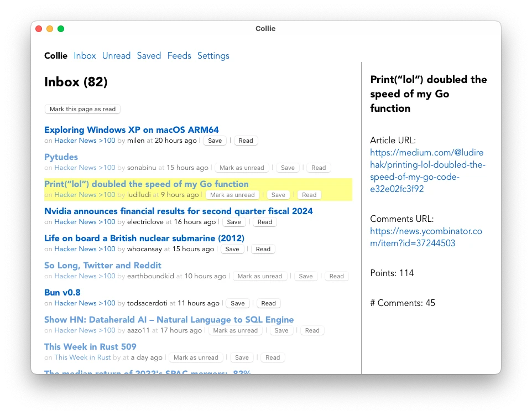Open the Inbox tab
Screen dimensions: 532x415
click(85, 56)
